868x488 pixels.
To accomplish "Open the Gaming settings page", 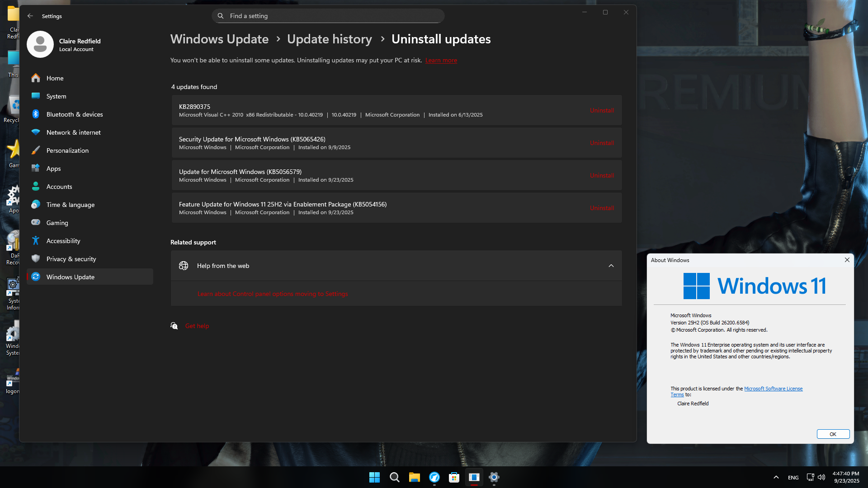I will point(90,223).
